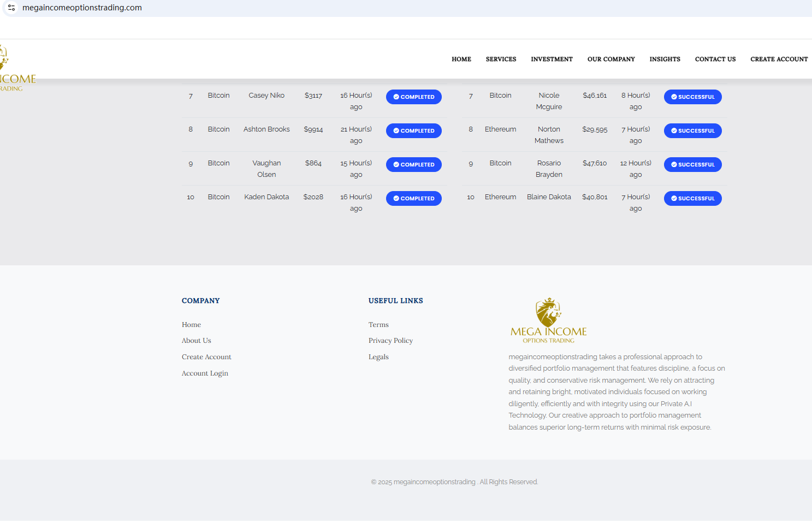Open the Services menu item

[501, 60]
